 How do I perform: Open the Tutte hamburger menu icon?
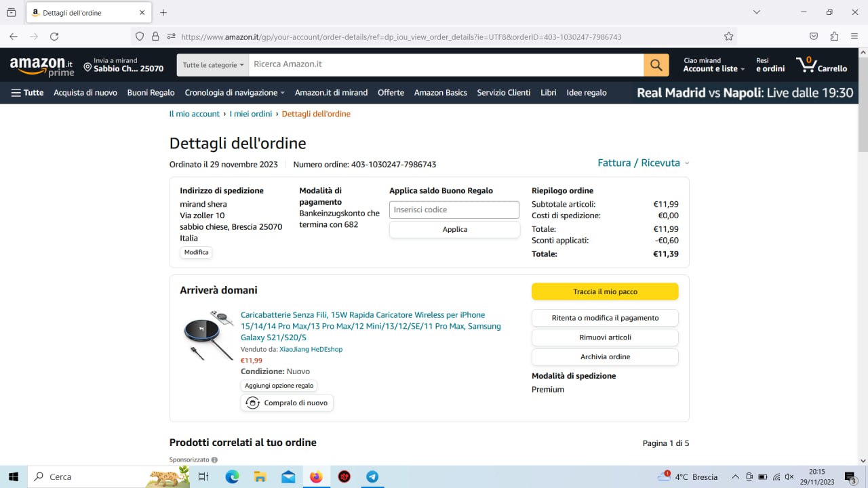16,93
